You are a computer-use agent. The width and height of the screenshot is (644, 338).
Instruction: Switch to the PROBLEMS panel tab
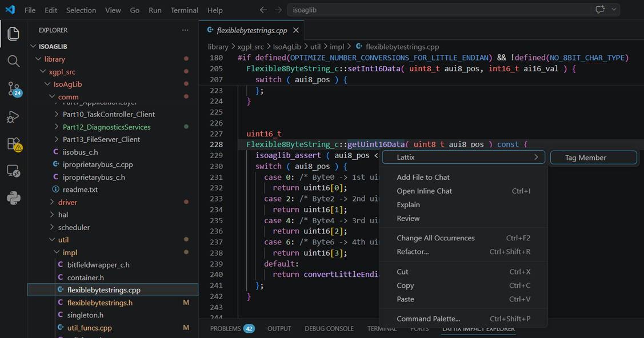tap(232, 328)
